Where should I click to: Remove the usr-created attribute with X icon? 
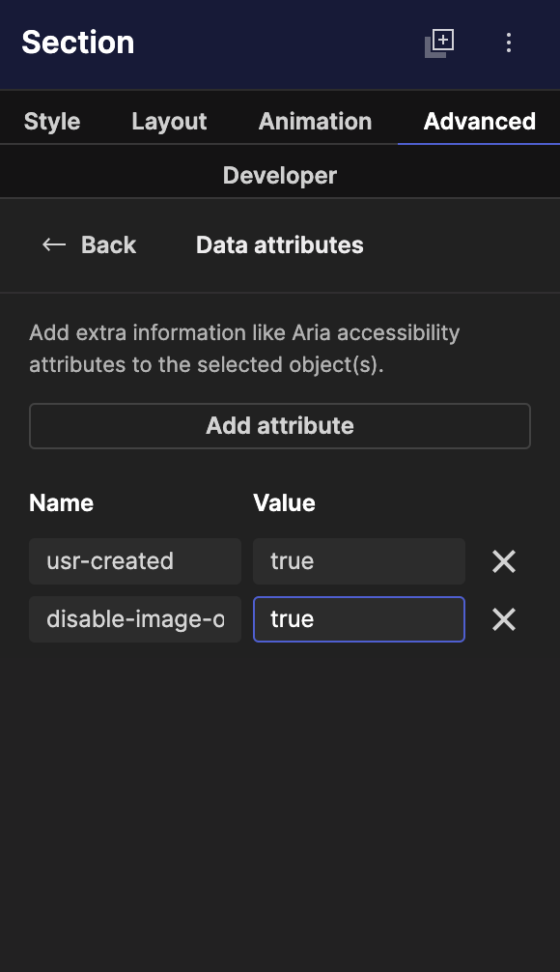(503, 560)
